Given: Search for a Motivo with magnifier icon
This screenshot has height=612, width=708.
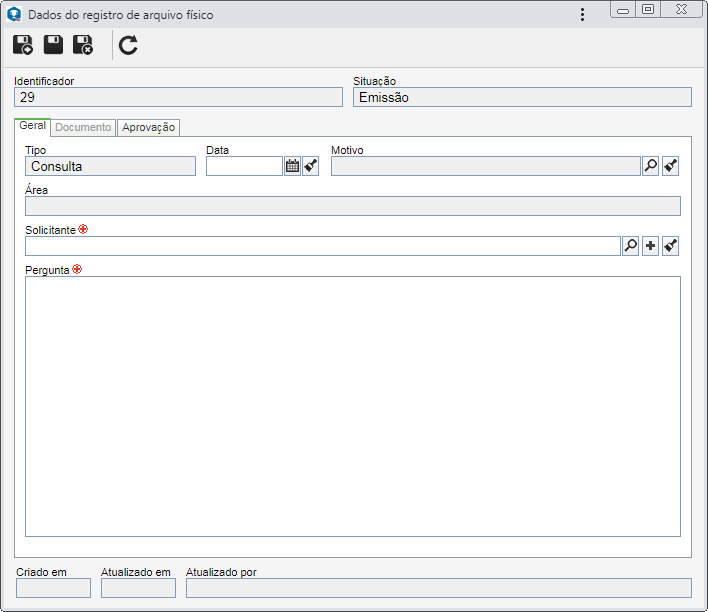Looking at the screenshot, I should click(651, 166).
